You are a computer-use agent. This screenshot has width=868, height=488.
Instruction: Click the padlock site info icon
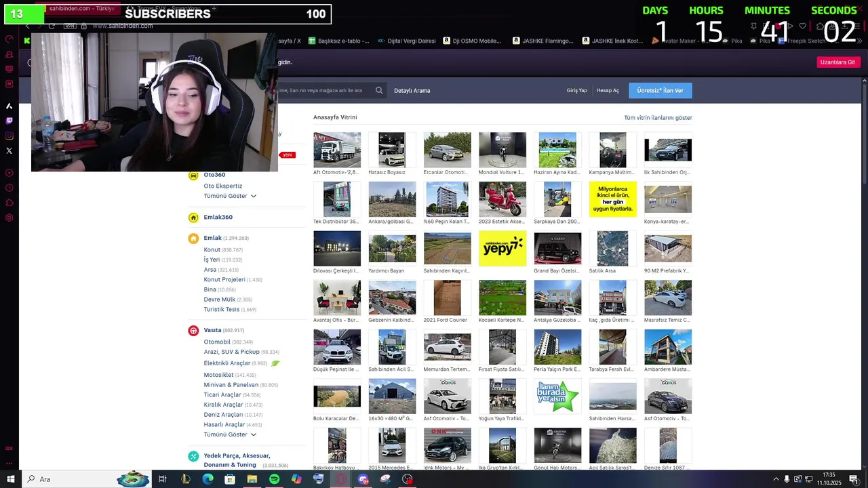pos(83,26)
